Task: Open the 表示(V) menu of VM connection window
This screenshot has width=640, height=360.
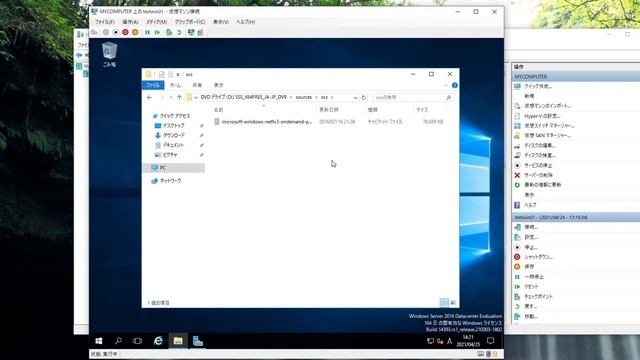Action: coord(221,22)
